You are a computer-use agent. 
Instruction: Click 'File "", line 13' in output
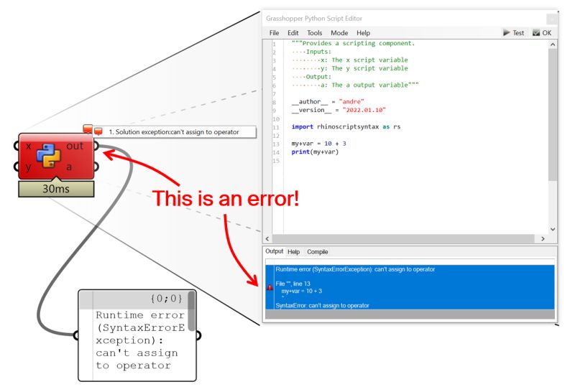[293, 284]
